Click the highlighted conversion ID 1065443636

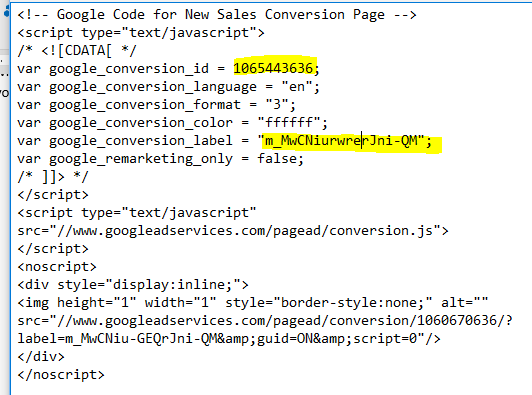(273, 69)
